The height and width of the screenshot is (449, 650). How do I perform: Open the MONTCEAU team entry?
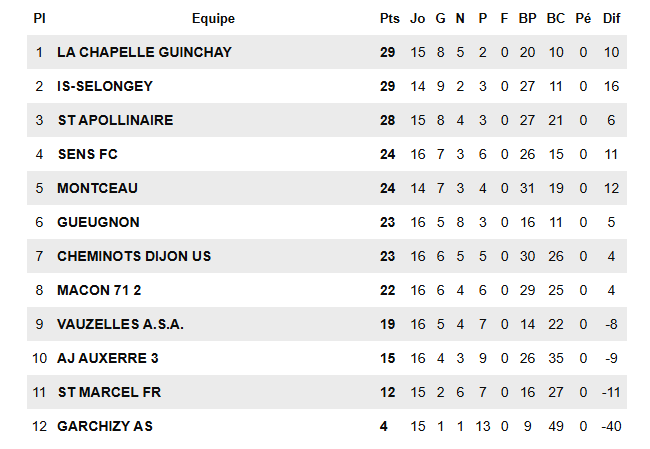(x=97, y=188)
